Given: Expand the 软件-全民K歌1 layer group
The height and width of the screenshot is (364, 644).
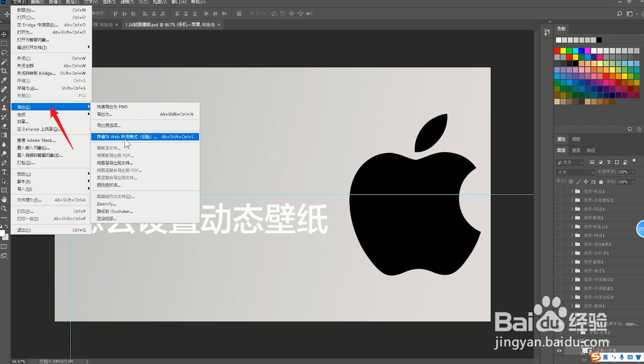Looking at the screenshot, I should (572, 244).
